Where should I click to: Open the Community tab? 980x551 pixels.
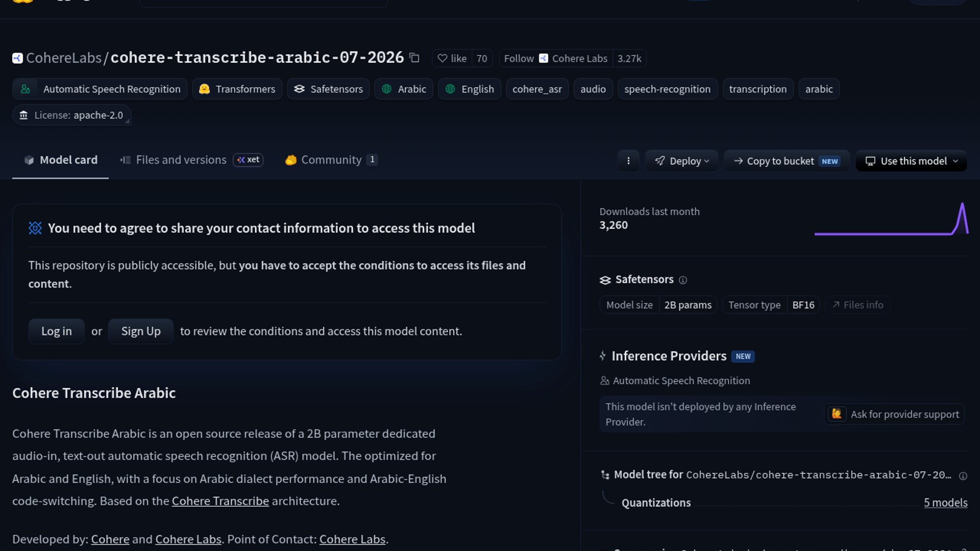coord(331,160)
